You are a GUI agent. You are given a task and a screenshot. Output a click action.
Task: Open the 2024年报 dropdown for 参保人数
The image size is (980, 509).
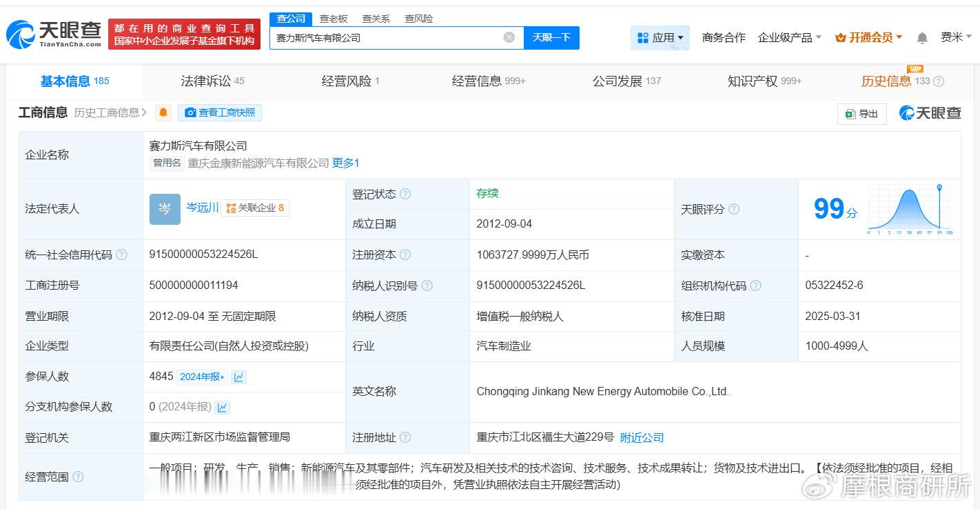tap(203, 377)
